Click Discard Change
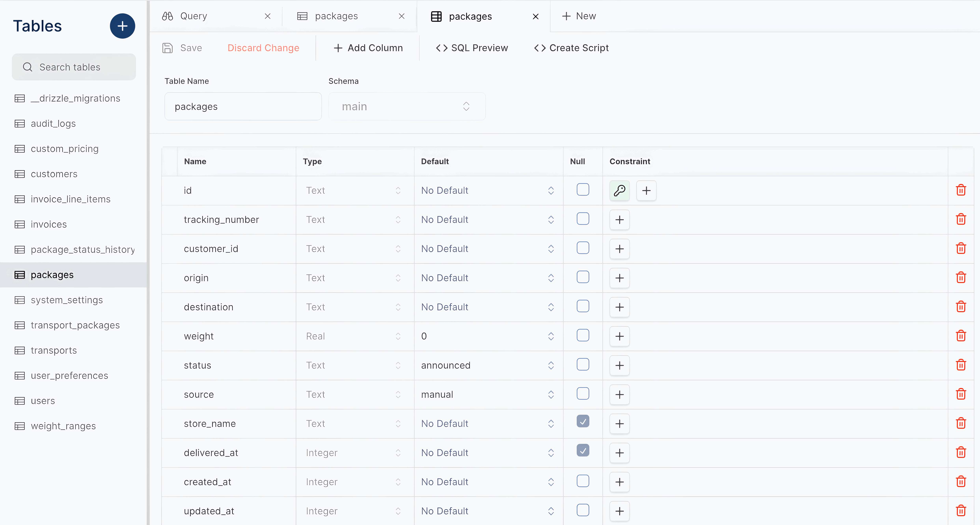The width and height of the screenshot is (980, 525). [263, 48]
